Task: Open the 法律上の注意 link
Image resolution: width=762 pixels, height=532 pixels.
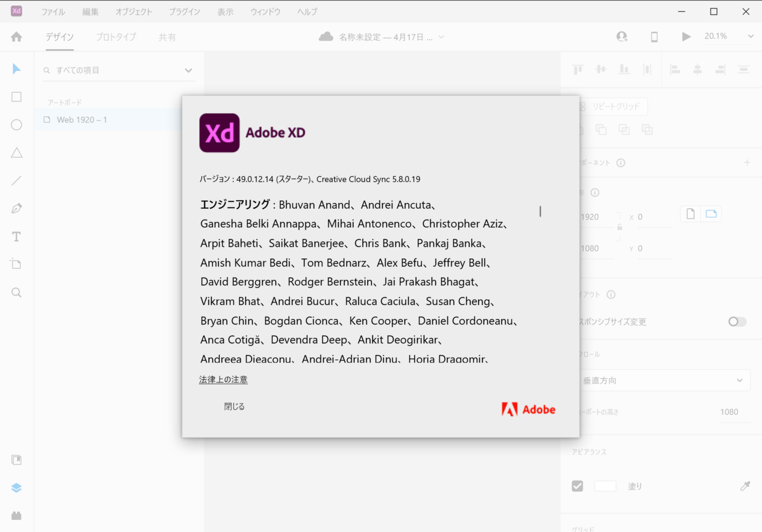Action: 223,379
